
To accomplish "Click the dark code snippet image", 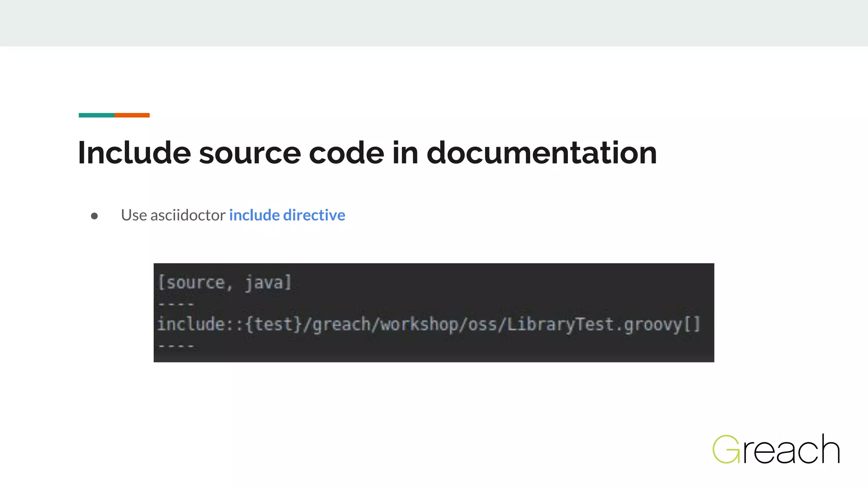I will pos(434,313).
